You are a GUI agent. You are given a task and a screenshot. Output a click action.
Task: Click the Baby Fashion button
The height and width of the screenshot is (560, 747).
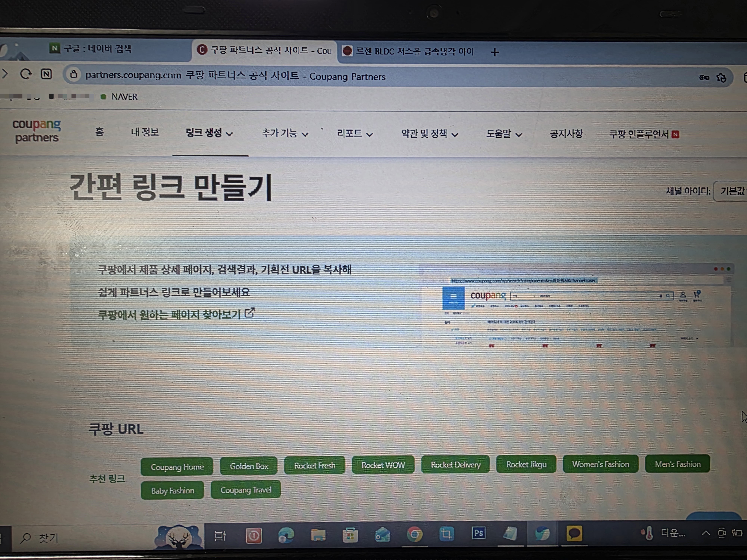173,490
